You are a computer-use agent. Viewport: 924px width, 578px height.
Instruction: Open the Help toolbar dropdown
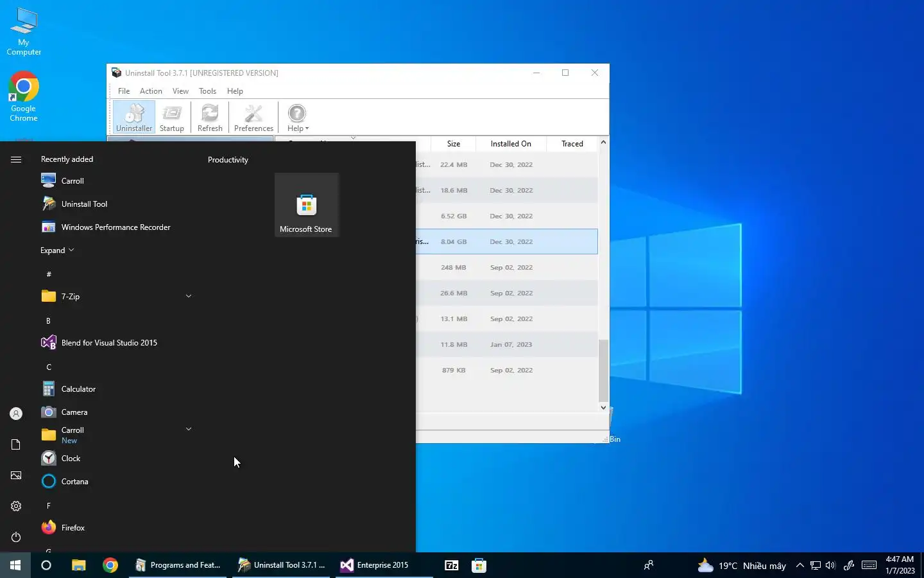(297, 118)
